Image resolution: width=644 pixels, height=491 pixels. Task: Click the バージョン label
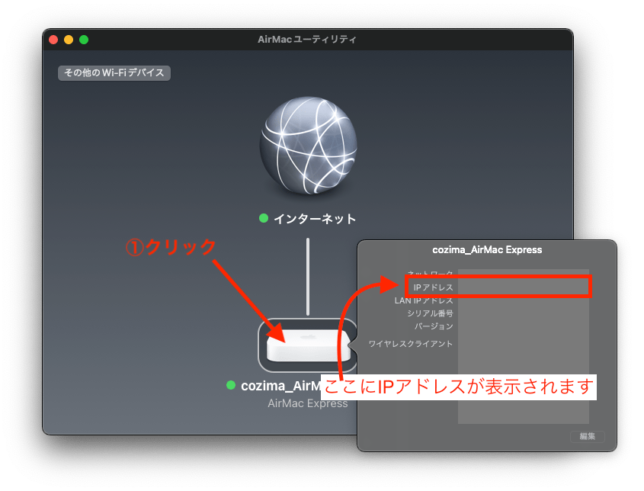pyautogui.click(x=433, y=327)
